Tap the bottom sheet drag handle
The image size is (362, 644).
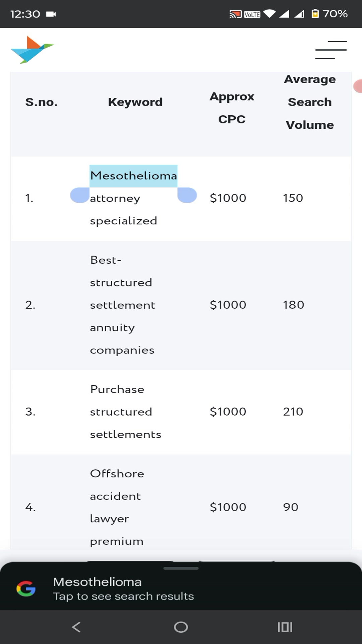[x=181, y=568]
